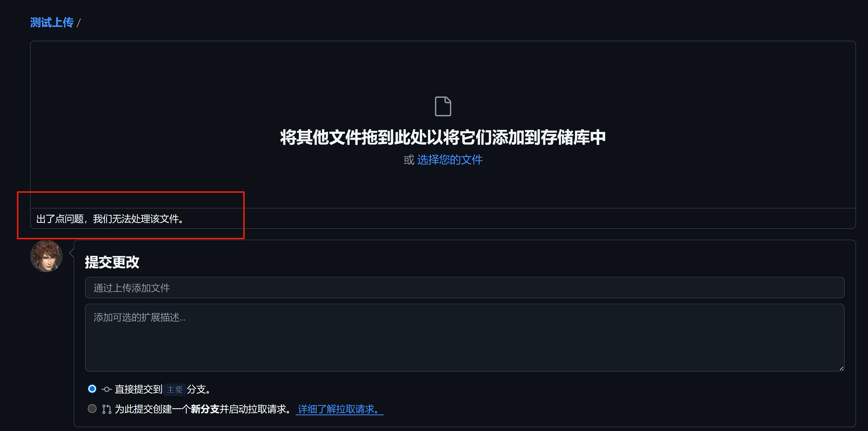
Task: Click the file icon in the upload drop zone
Action: coord(443,106)
